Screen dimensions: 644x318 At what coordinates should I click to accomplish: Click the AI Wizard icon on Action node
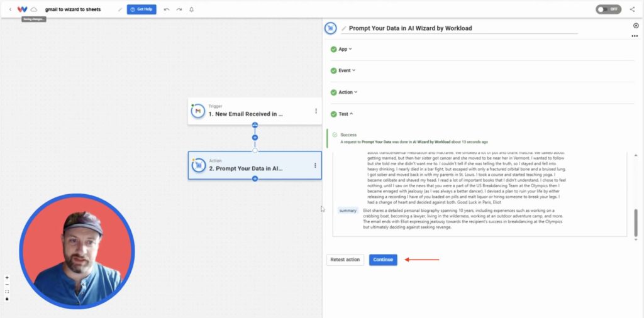[199, 165]
